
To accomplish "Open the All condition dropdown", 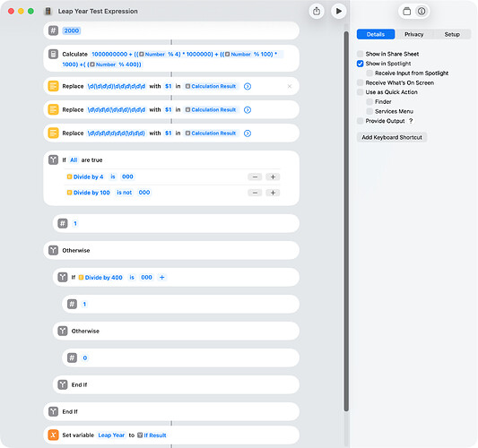I will (x=74, y=159).
